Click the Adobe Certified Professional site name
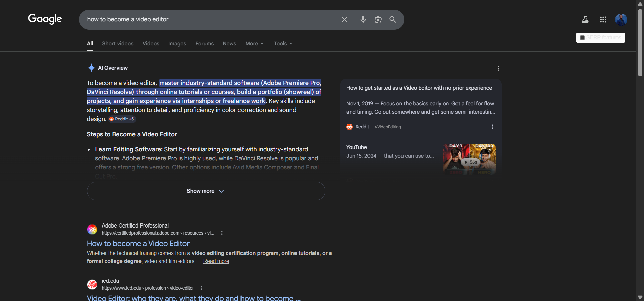The image size is (644, 301). 135,226
